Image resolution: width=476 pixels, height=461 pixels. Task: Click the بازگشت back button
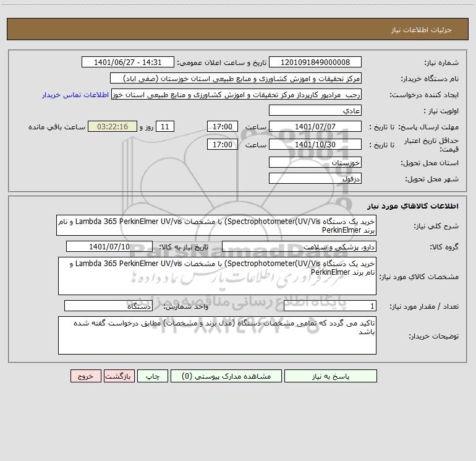pyautogui.click(x=119, y=376)
